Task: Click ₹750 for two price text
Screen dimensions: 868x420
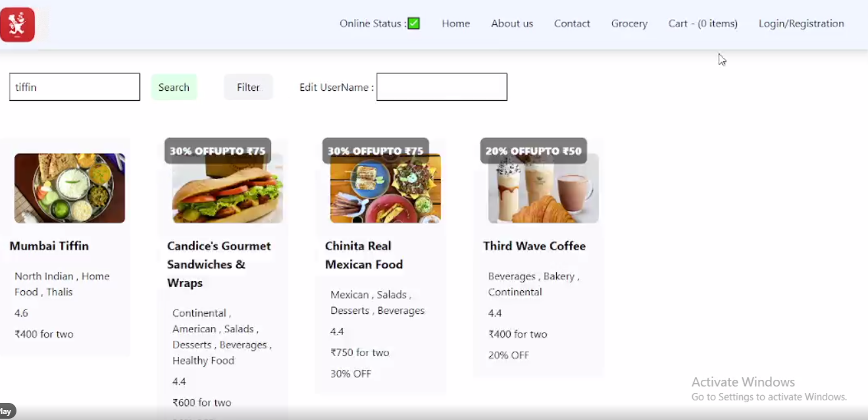Action: pyautogui.click(x=360, y=353)
